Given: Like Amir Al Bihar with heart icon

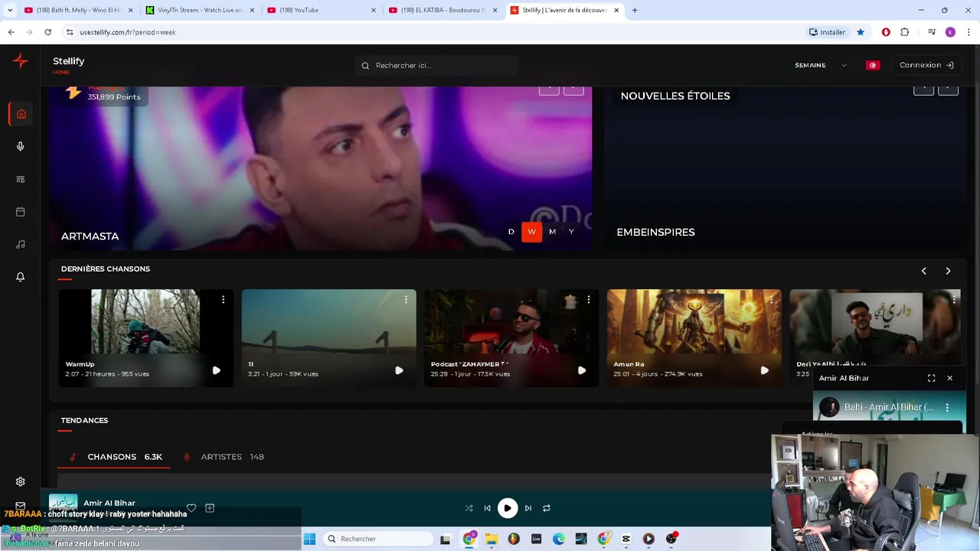Looking at the screenshot, I should (191, 507).
